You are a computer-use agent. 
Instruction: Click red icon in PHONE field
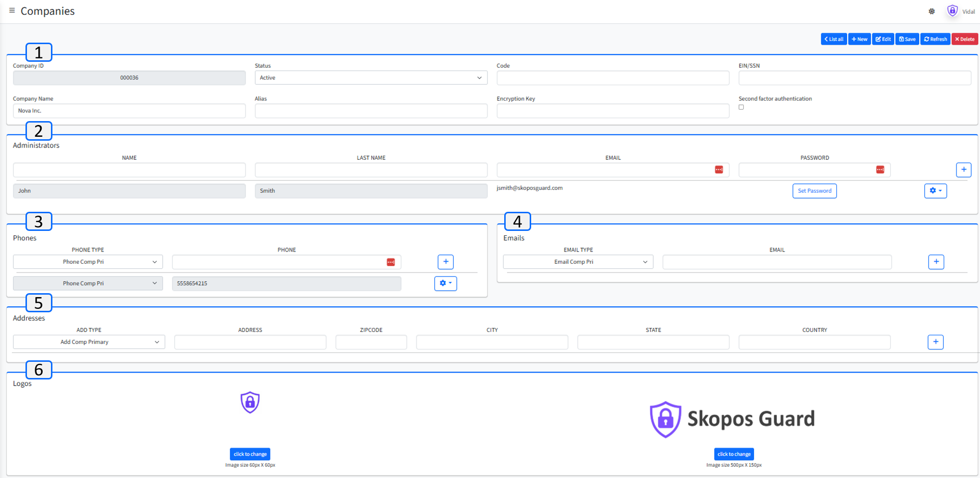point(391,262)
